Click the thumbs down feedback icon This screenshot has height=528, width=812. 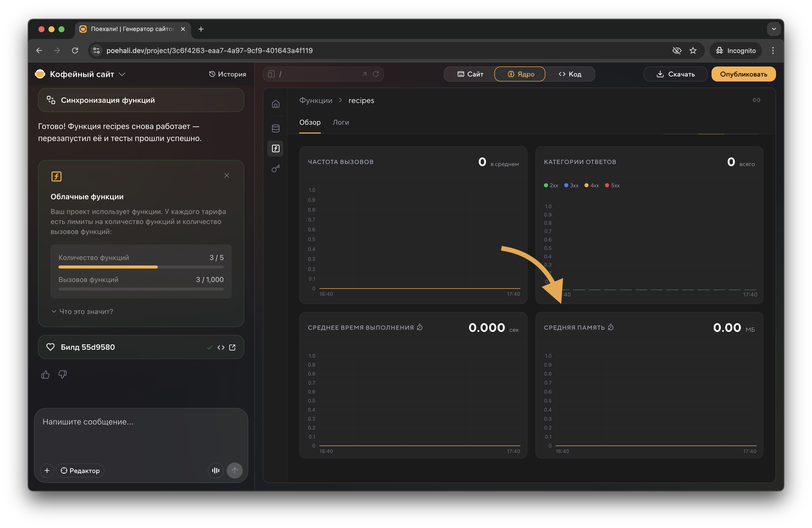pos(62,374)
